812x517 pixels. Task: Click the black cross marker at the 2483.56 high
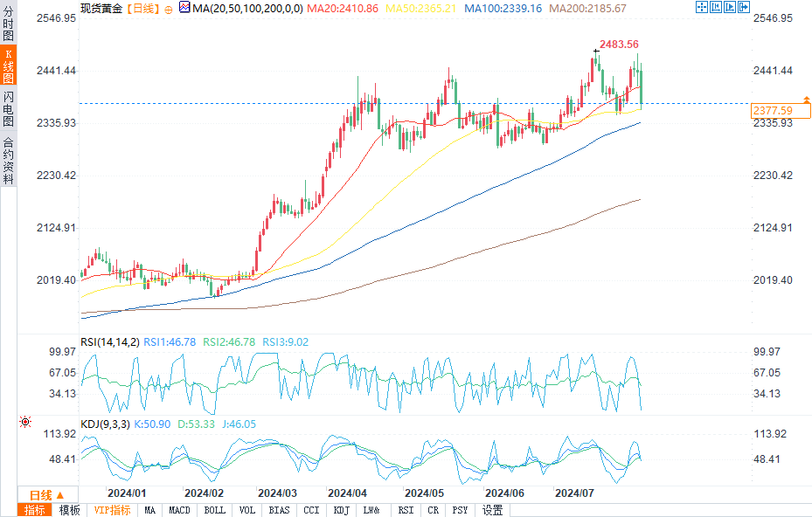point(596,51)
